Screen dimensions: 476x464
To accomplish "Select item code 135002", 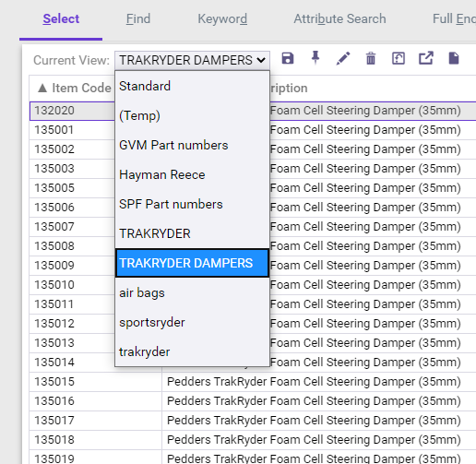I will point(54,149).
